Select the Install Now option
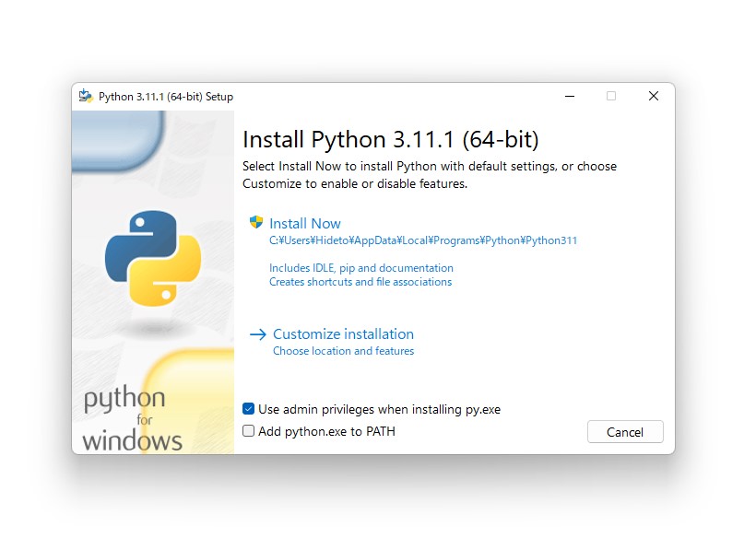 click(x=305, y=223)
